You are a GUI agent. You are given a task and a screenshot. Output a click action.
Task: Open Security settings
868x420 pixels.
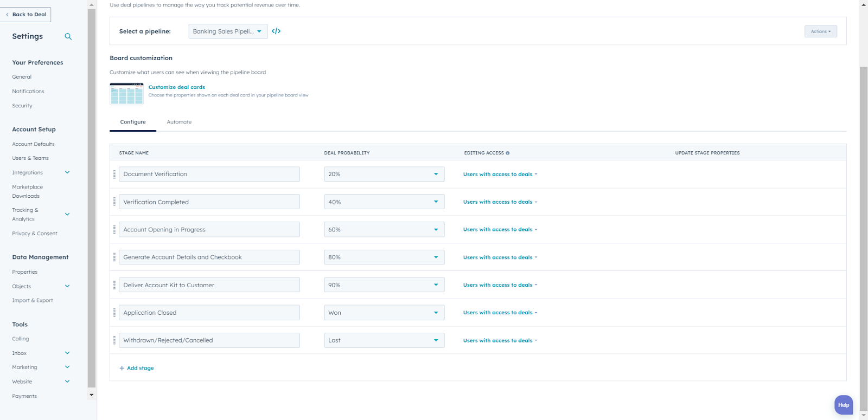22,106
